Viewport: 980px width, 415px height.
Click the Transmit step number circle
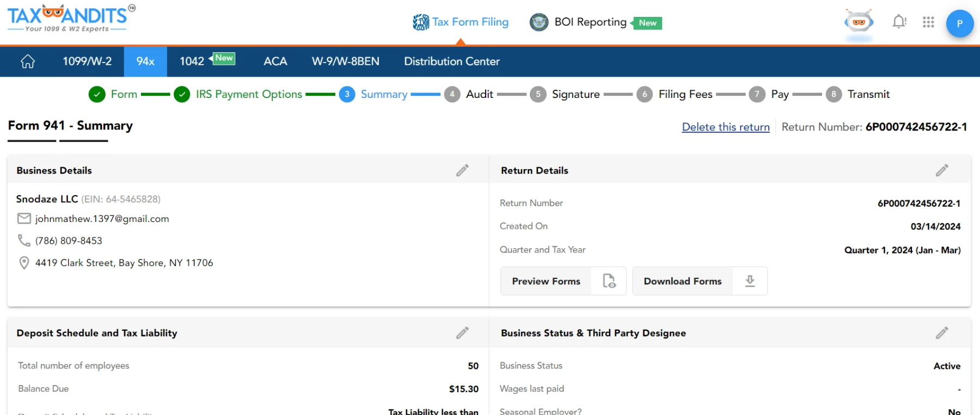tap(834, 95)
